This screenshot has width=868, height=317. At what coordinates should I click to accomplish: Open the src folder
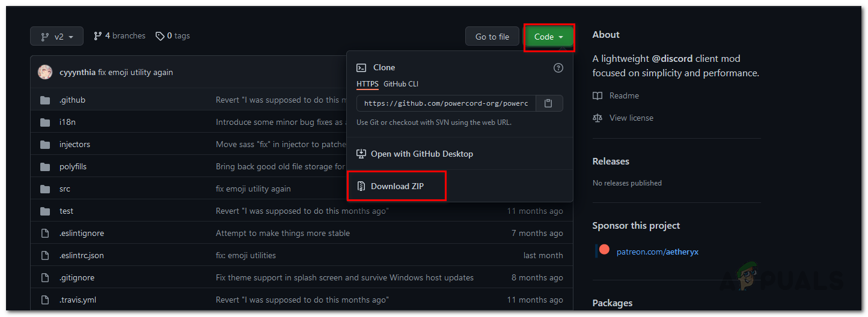pos(65,189)
